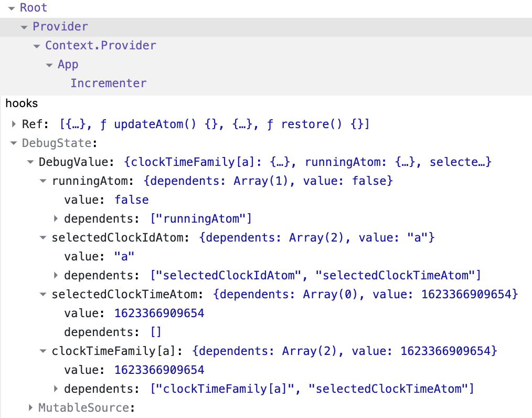
Task: Collapse the clockTimeFamily[a] entry
Action: (42, 351)
